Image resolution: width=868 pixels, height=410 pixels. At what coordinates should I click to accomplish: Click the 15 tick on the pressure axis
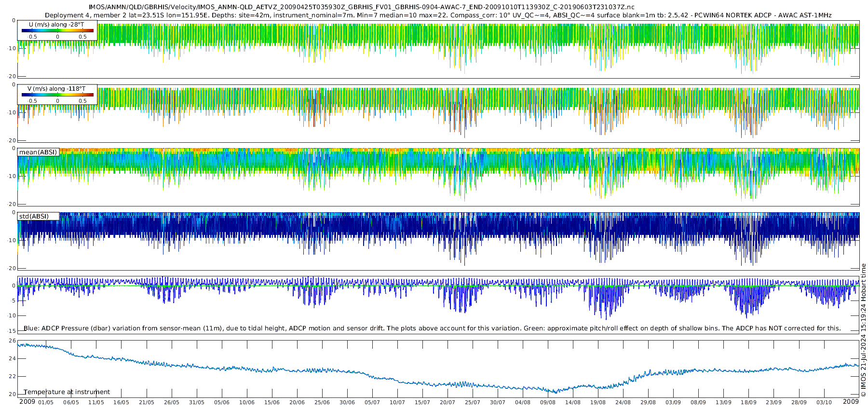tap(13, 331)
